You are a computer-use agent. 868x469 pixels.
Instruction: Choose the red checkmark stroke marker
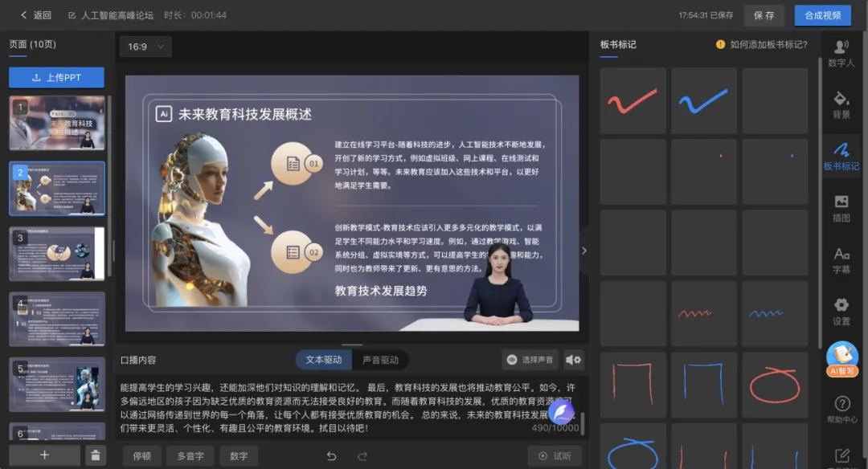633,101
